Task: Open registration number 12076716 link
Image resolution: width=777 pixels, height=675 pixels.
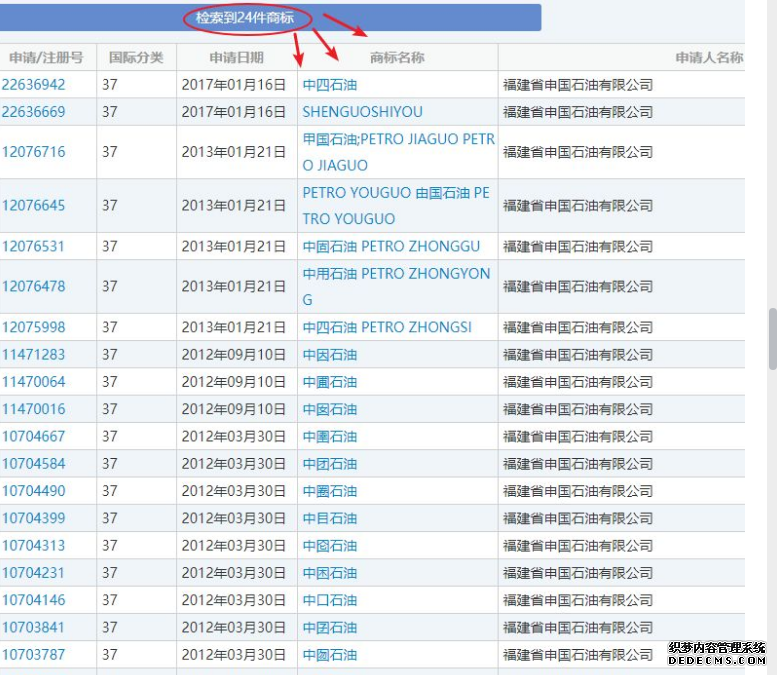Action: tap(33, 152)
